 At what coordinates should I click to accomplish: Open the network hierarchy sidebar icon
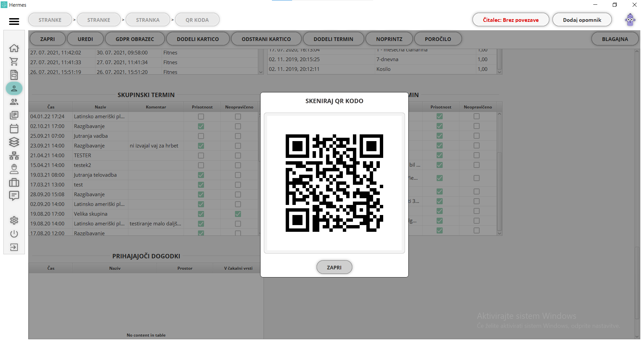pos(14,156)
